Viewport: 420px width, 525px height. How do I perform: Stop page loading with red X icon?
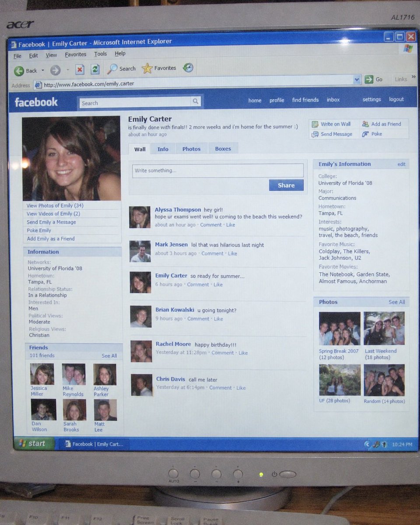click(80, 70)
